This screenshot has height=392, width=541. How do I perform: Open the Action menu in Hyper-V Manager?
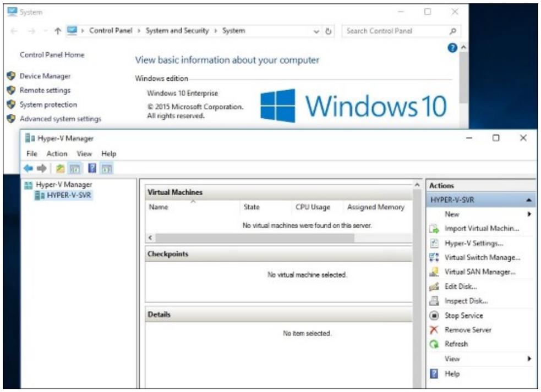57,154
